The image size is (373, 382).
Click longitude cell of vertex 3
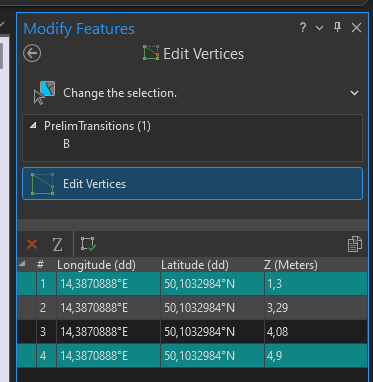[108, 332]
